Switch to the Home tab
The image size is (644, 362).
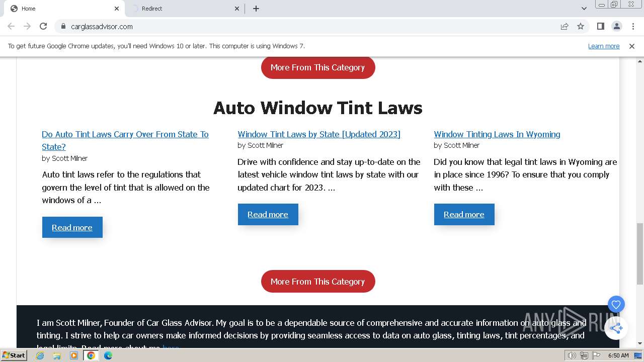click(x=64, y=9)
